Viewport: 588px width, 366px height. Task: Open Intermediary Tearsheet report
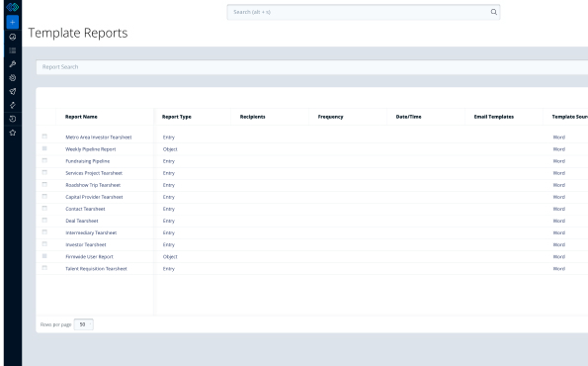pyautogui.click(x=91, y=233)
